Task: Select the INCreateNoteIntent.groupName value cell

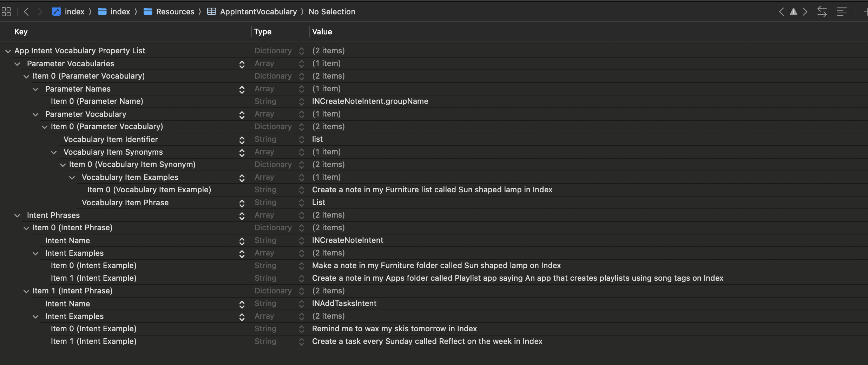Action: click(x=370, y=101)
